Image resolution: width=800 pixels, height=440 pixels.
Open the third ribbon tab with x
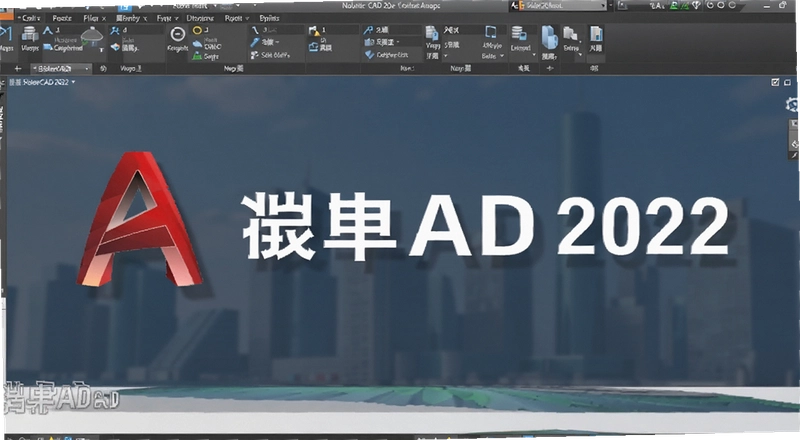click(94, 18)
